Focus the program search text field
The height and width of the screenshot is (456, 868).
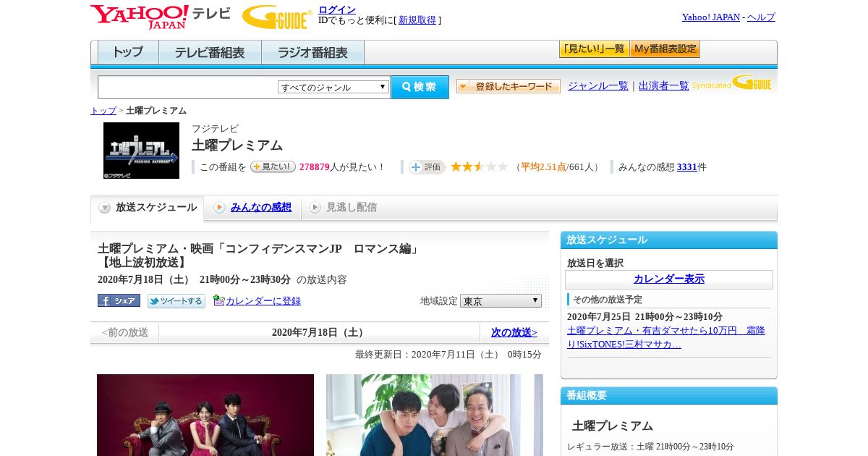click(187, 87)
